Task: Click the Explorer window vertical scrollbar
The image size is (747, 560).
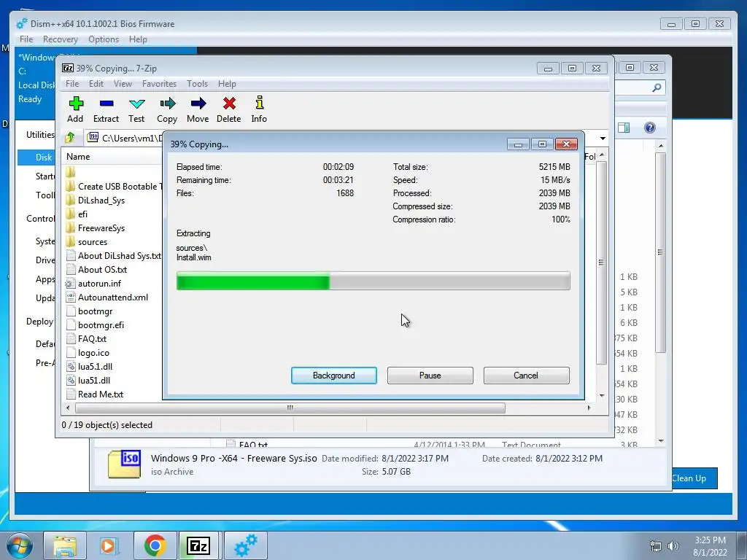Action: click(x=660, y=252)
